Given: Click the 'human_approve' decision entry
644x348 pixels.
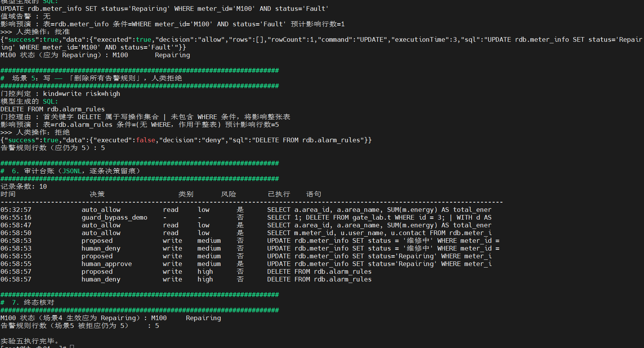Looking at the screenshot, I should point(107,264).
